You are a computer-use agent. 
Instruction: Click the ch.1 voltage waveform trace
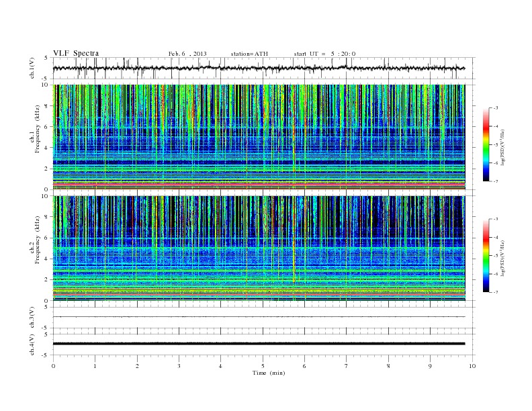click(259, 68)
